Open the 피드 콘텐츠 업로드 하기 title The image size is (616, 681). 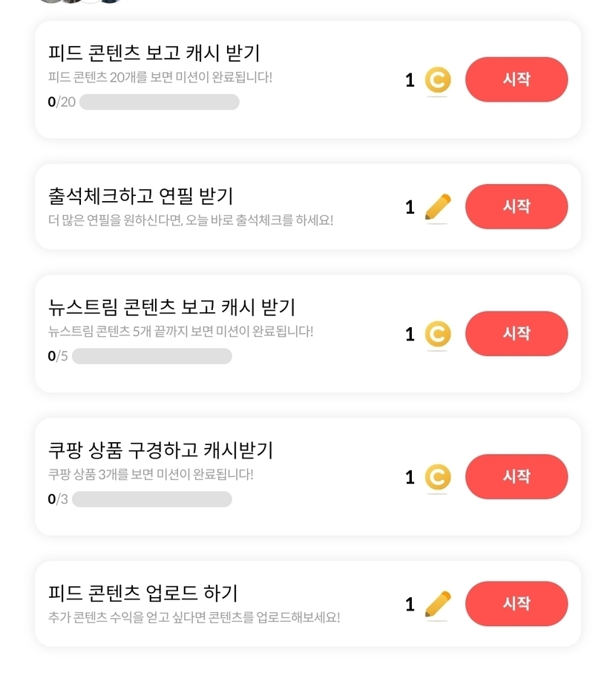point(142,593)
